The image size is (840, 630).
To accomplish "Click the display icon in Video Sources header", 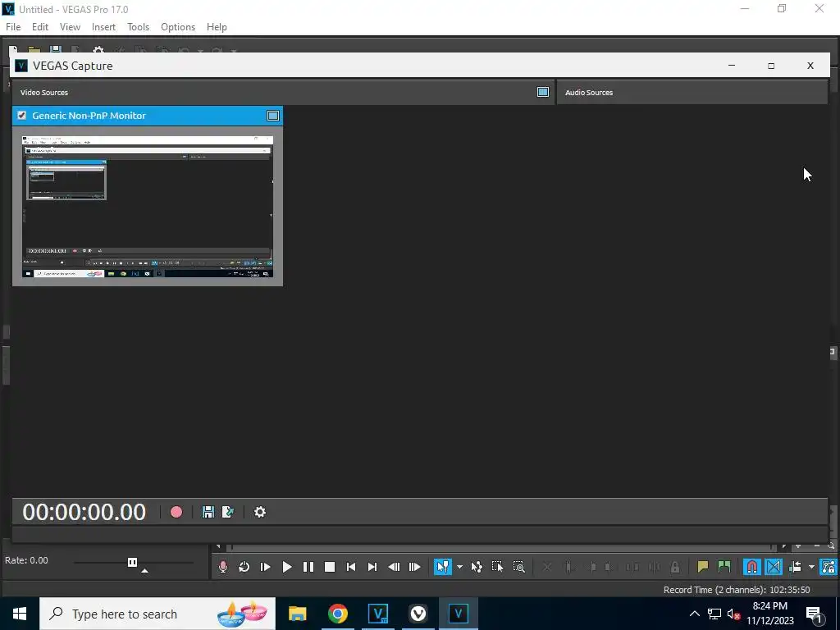I will 543,92.
